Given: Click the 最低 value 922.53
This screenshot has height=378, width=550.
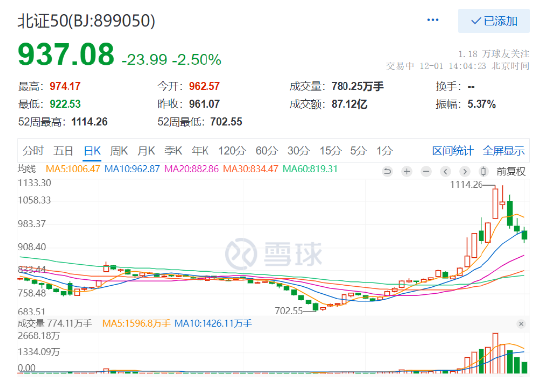Looking at the screenshot, I should click(65, 104).
